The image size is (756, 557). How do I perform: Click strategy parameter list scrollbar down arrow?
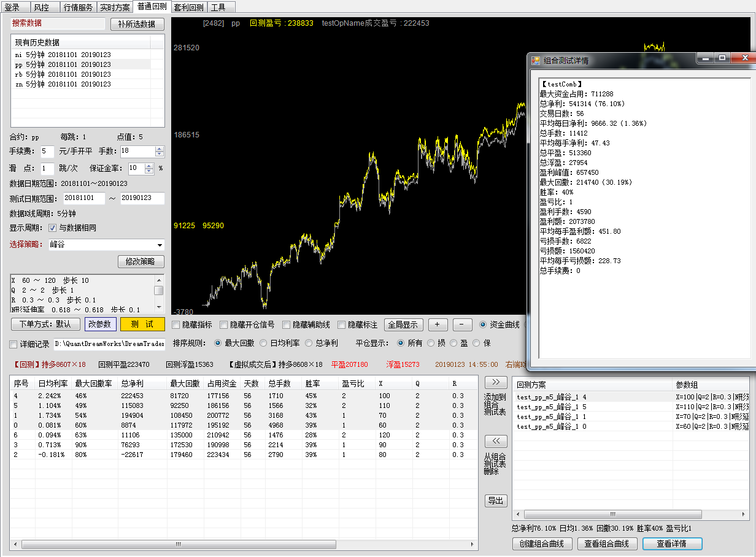tap(158, 307)
